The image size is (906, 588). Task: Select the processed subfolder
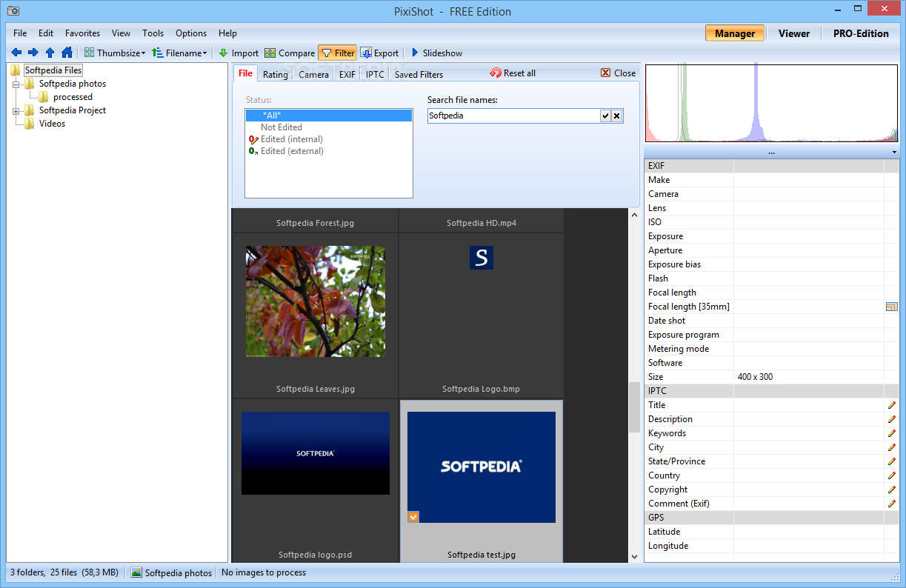[x=73, y=97]
